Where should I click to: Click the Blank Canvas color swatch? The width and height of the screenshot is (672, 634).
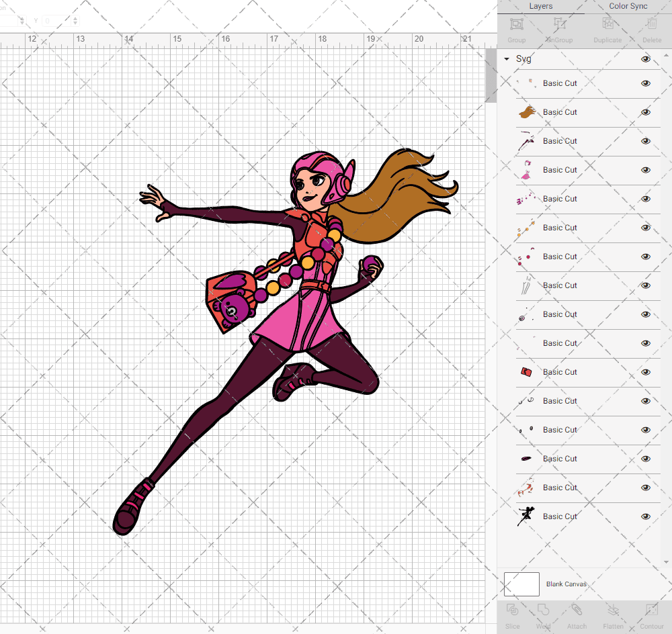click(521, 584)
